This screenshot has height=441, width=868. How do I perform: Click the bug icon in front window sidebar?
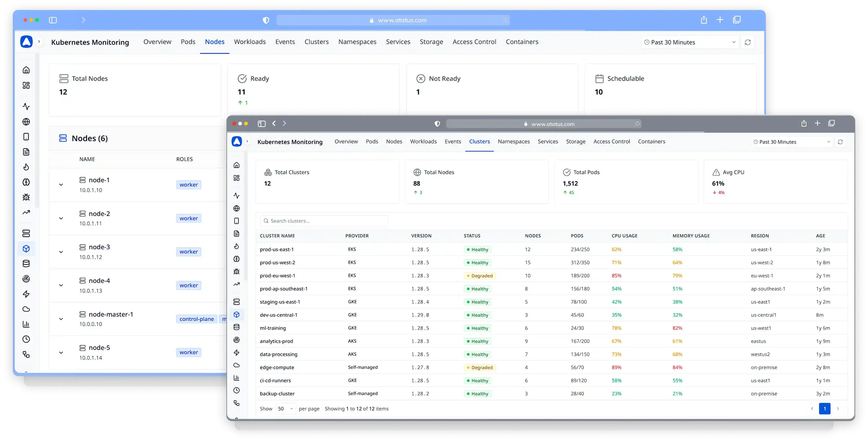click(236, 272)
